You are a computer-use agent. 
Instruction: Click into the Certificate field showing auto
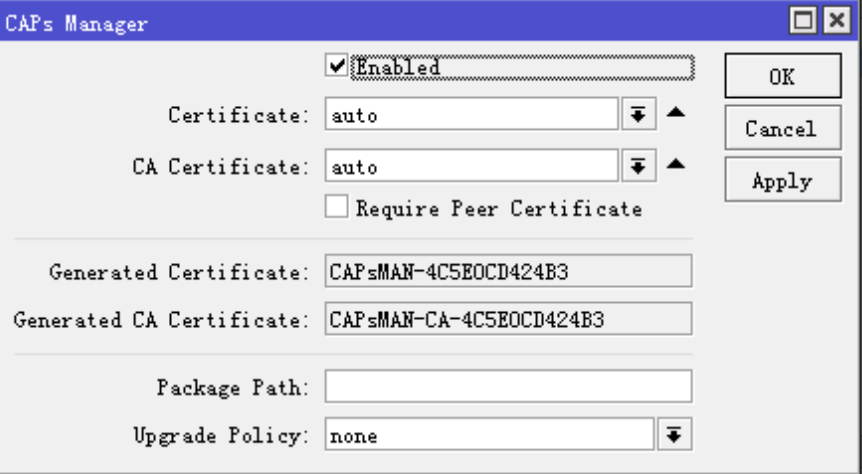(472, 114)
